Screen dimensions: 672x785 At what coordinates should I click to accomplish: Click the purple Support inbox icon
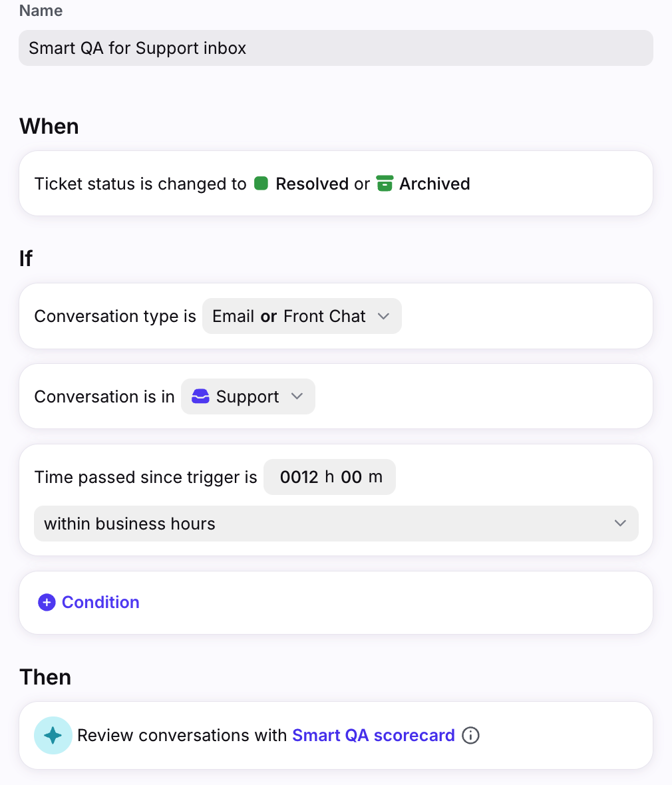(200, 396)
